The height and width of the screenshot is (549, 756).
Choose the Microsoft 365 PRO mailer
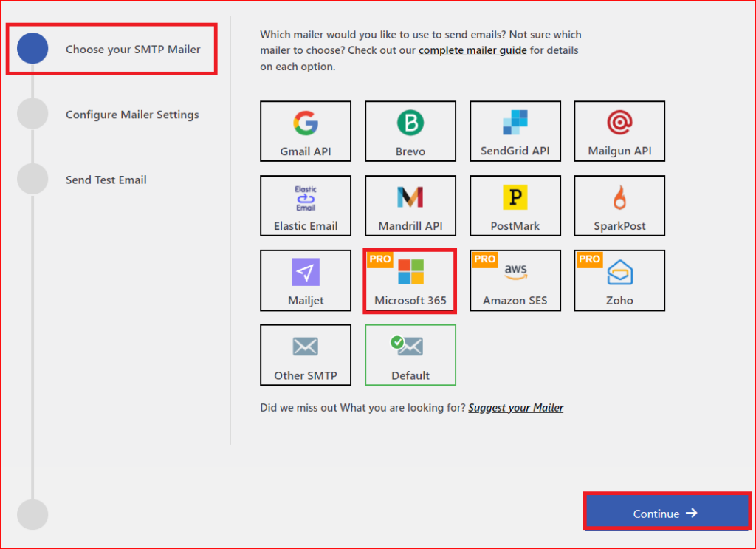[410, 281]
